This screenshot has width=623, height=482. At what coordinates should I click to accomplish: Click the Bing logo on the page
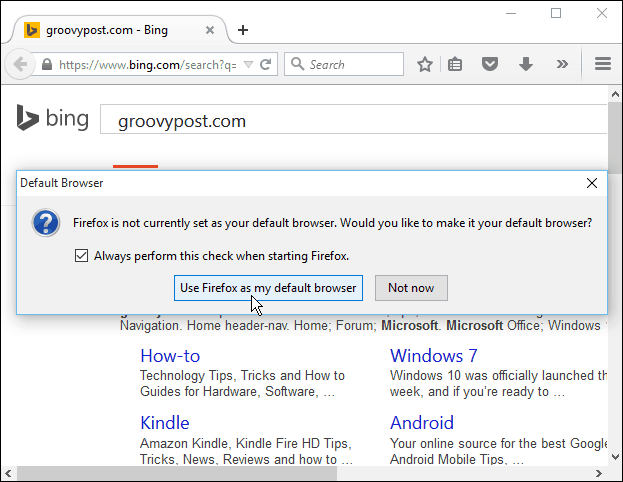52,118
